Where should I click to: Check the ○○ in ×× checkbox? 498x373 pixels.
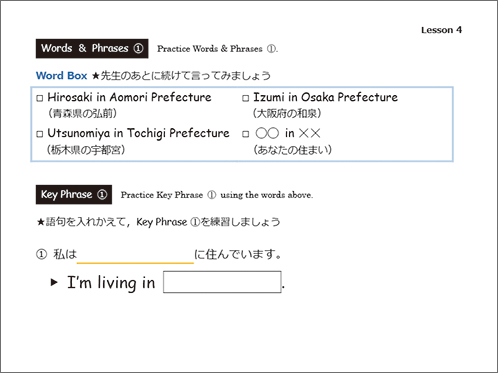[246, 134]
